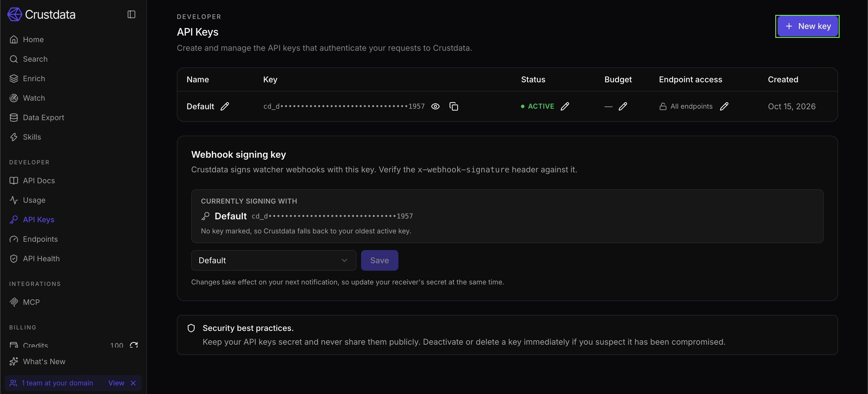Viewport: 868px width, 394px height.
Task: Click the Crustdata logo icon
Action: [14, 14]
